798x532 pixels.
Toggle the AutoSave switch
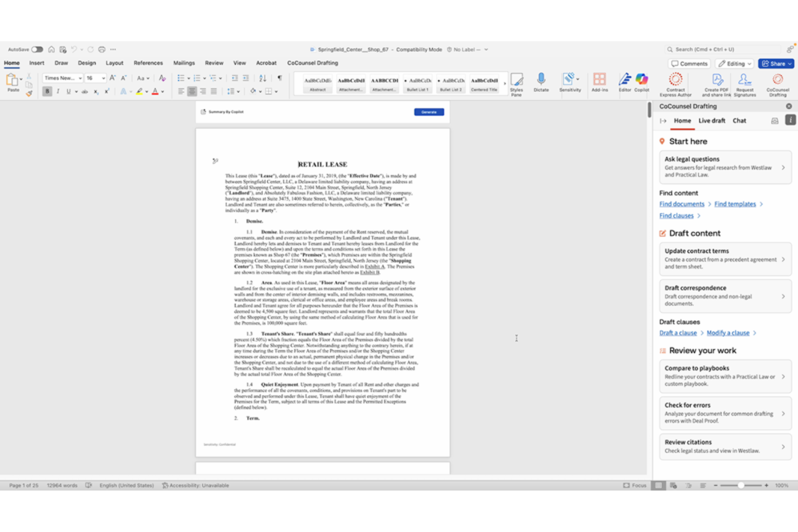(x=37, y=50)
